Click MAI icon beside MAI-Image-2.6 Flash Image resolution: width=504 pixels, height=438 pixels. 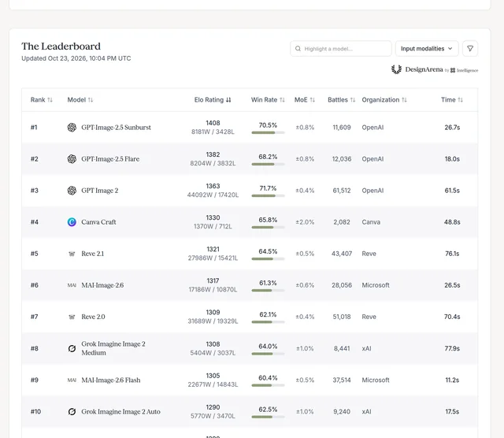click(72, 380)
